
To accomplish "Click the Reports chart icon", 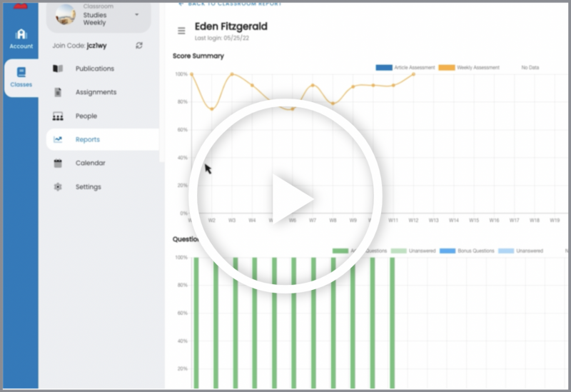I will coord(59,139).
